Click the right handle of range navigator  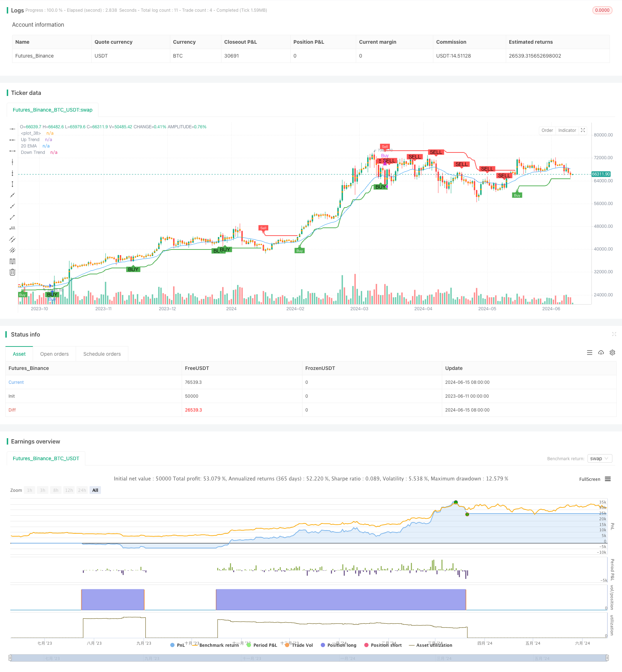(x=608, y=658)
